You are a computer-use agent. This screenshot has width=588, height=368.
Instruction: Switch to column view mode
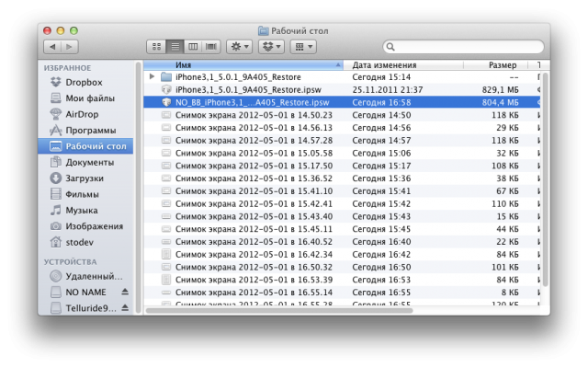pyautogui.click(x=193, y=46)
